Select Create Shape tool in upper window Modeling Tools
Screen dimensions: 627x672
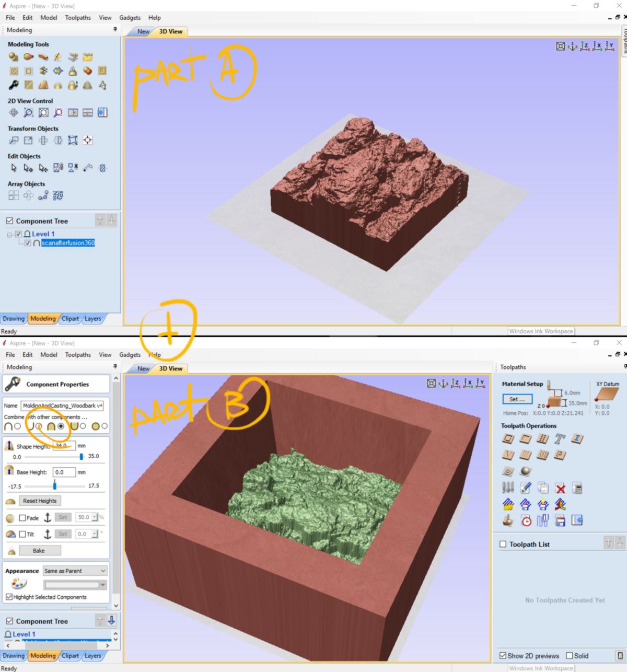[14, 57]
